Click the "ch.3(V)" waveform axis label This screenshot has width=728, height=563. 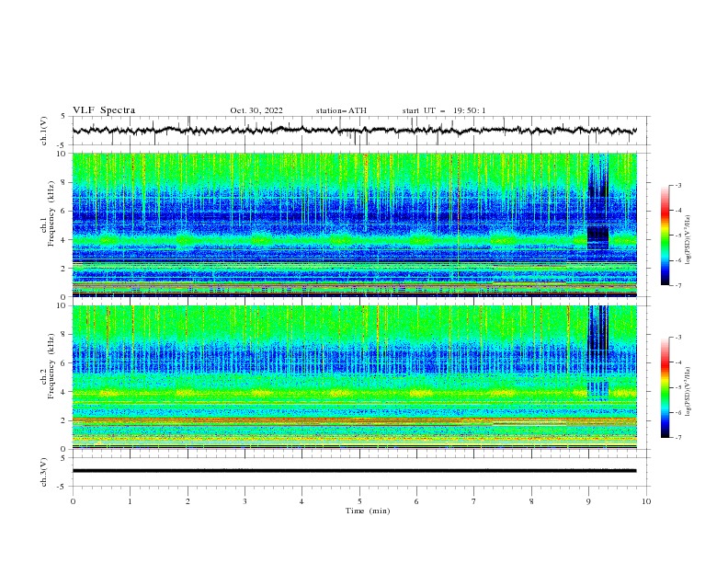tap(44, 472)
